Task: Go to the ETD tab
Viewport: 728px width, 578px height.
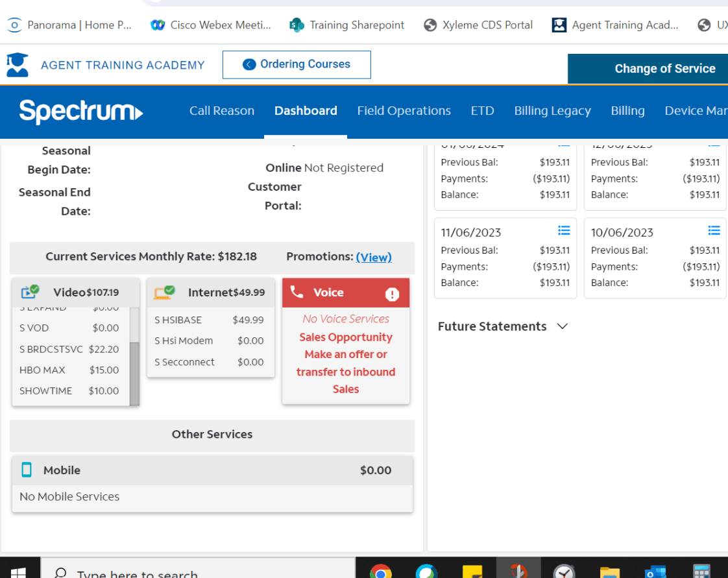Action: 482,111
